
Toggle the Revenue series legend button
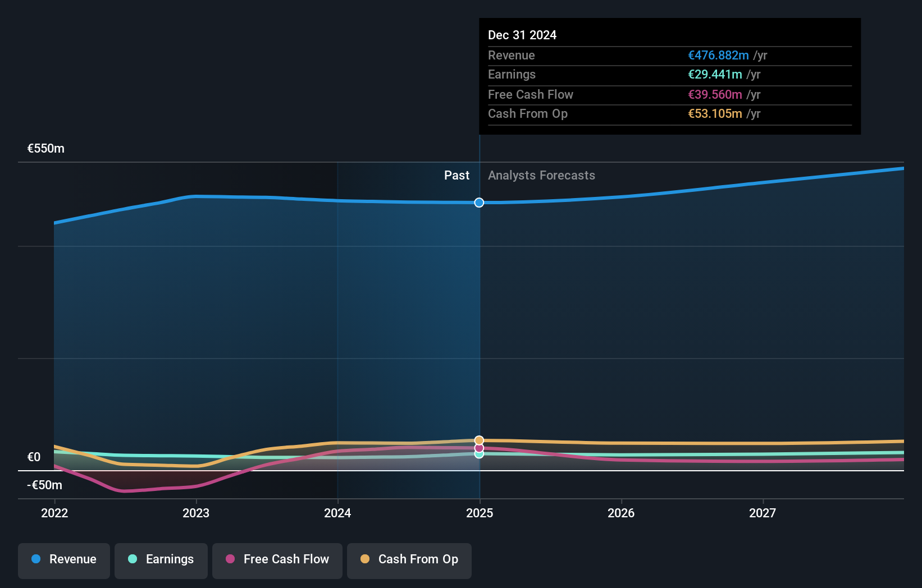(x=64, y=561)
